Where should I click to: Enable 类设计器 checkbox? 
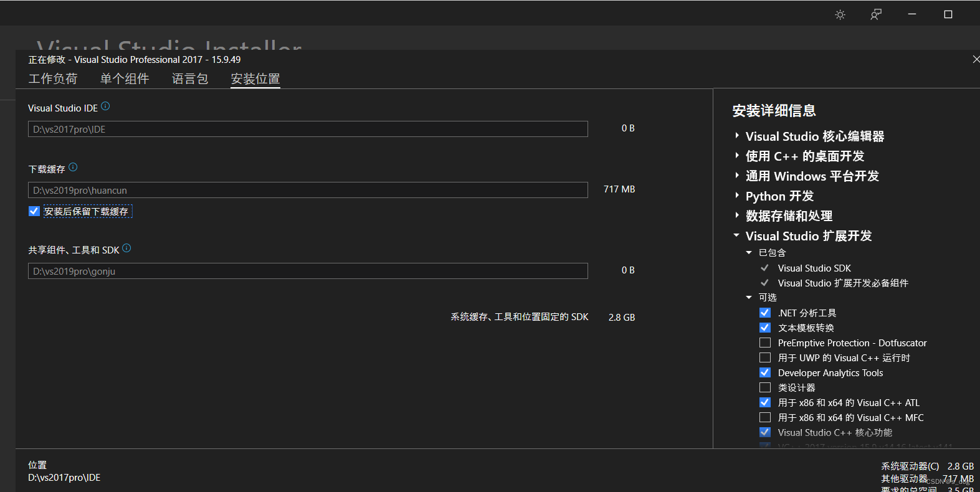tap(765, 387)
